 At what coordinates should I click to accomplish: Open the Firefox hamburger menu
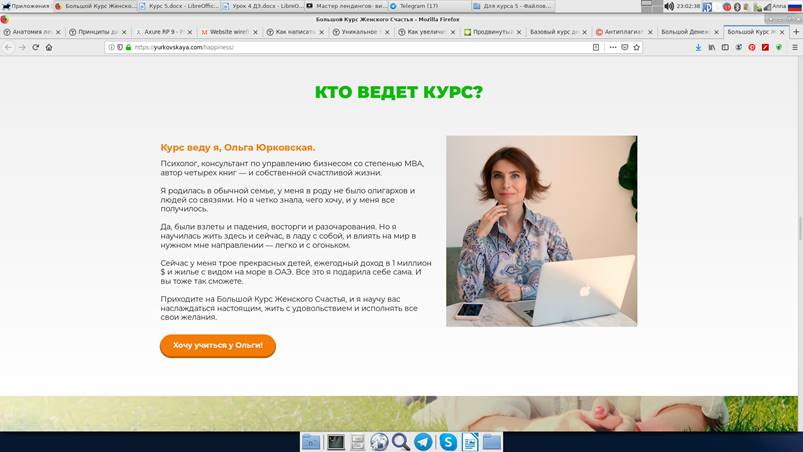(x=793, y=47)
